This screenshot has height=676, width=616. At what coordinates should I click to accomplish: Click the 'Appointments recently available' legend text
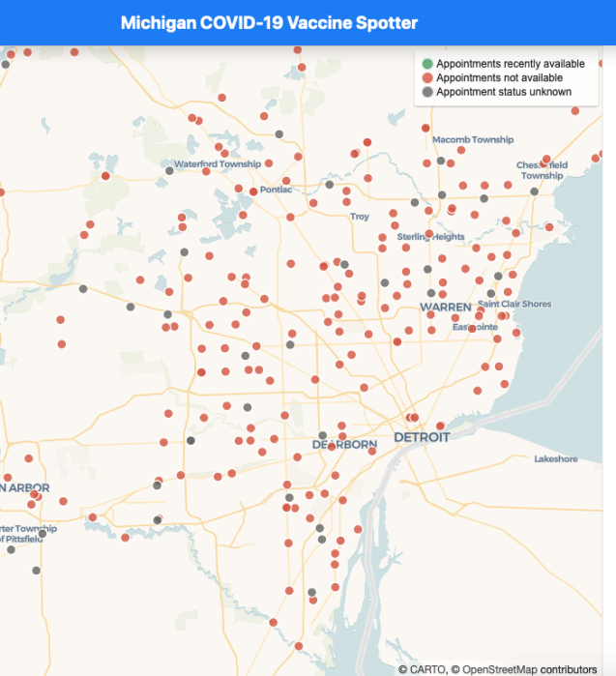[x=511, y=64]
